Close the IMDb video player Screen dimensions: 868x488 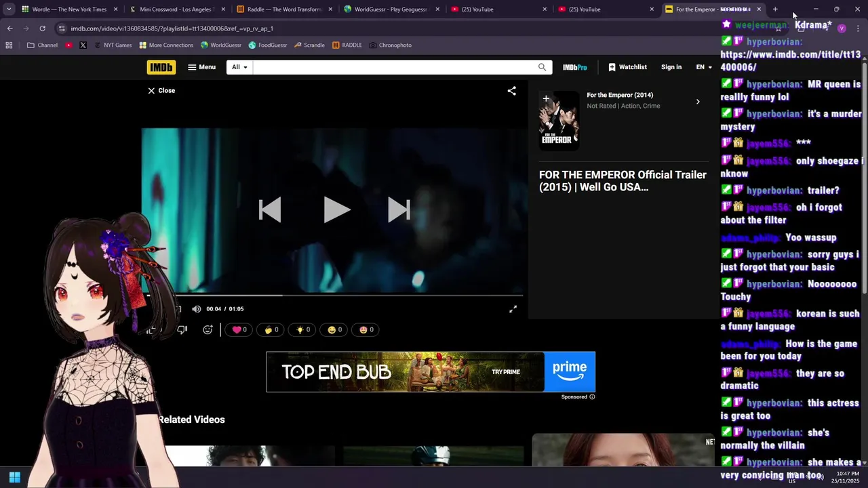coord(161,90)
